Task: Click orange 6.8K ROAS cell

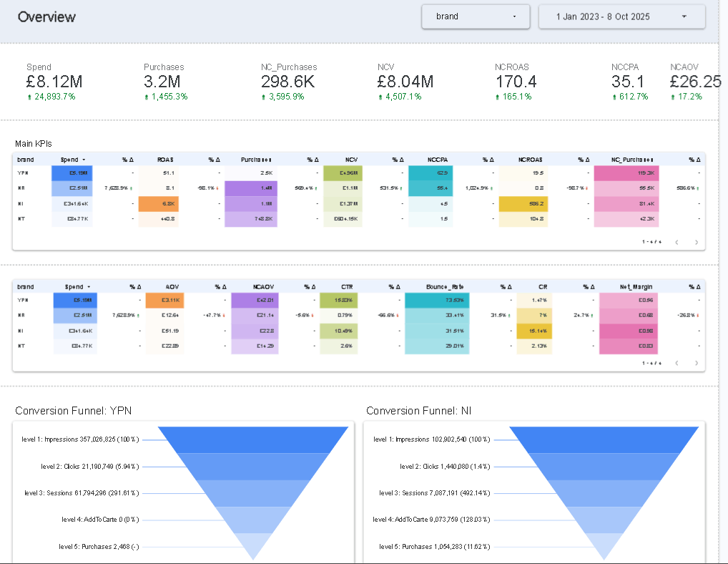Action: (158, 203)
